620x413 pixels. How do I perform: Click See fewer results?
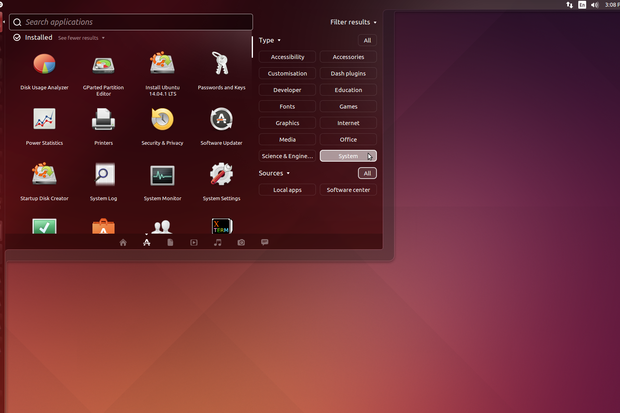point(81,38)
